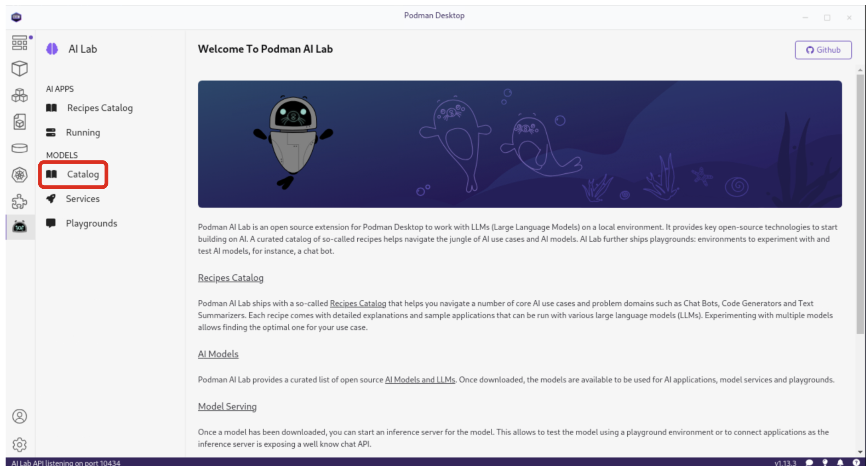
Task: Open the Services menu item
Action: [x=82, y=199]
